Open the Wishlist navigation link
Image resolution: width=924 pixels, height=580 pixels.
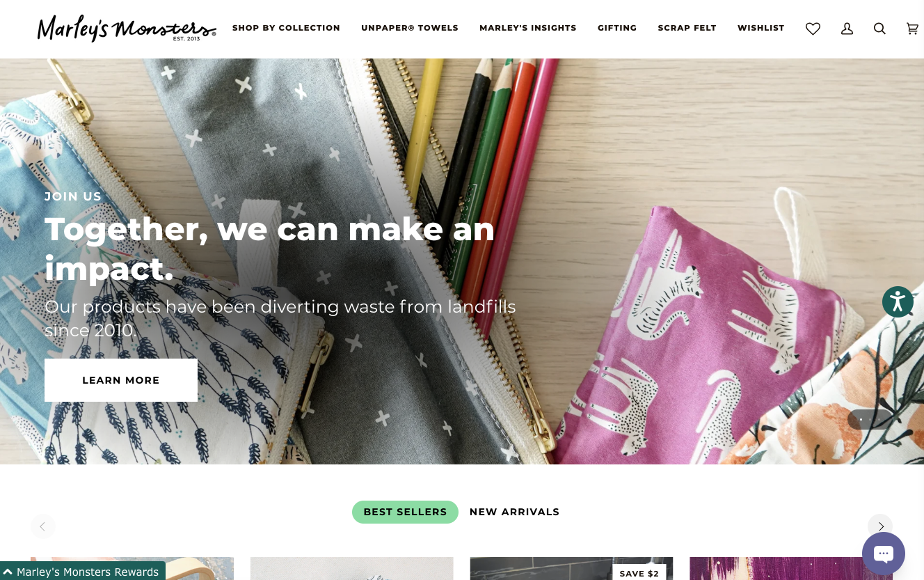point(760,28)
